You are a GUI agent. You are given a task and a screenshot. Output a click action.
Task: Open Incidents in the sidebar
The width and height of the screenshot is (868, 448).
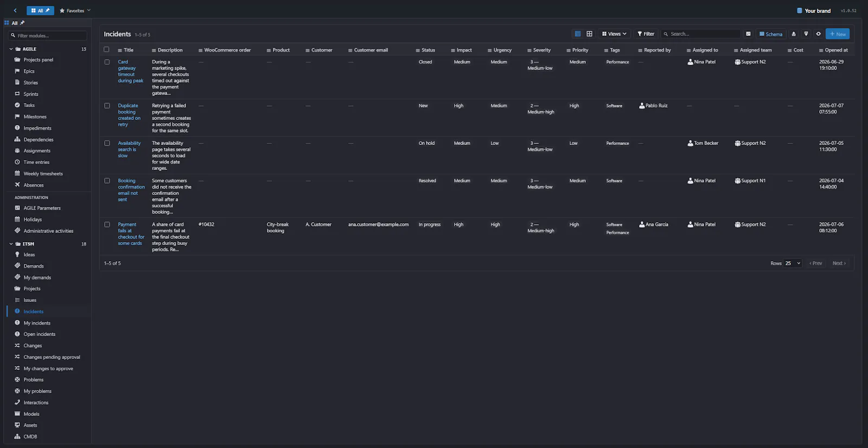pos(33,312)
